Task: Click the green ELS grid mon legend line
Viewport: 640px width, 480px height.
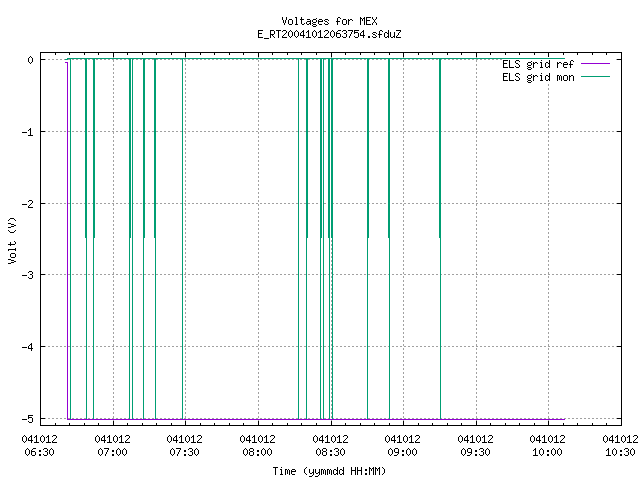Action: (x=595, y=77)
